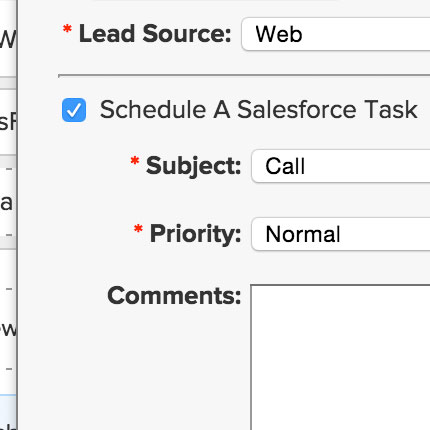The height and width of the screenshot is (430, 430).
Task: Click the red asterisk beside Lead Source
Action: (67, 29)
